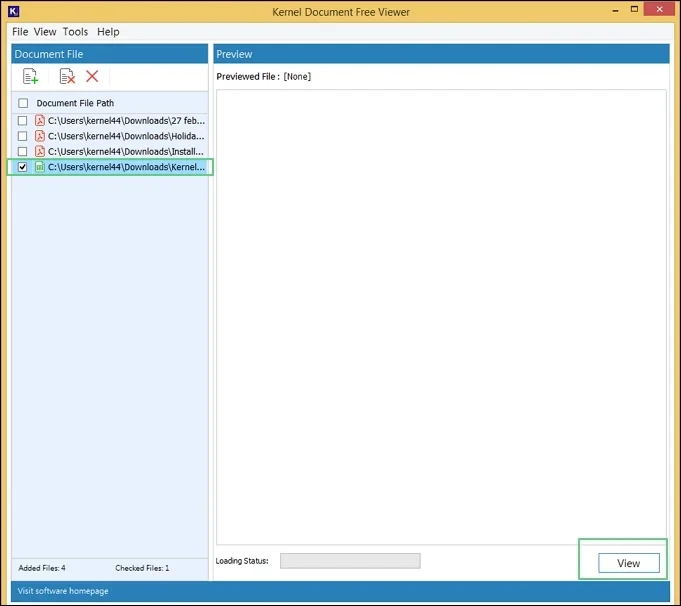
Task: Click the Remove selected file icon
Action: tap(67, 76)
